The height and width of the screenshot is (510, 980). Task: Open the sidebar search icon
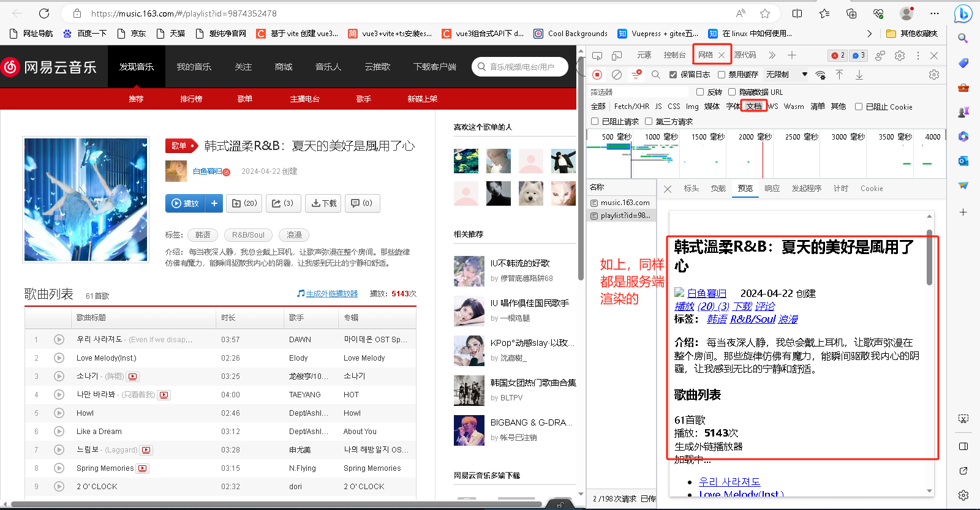(x=963, y=38)
